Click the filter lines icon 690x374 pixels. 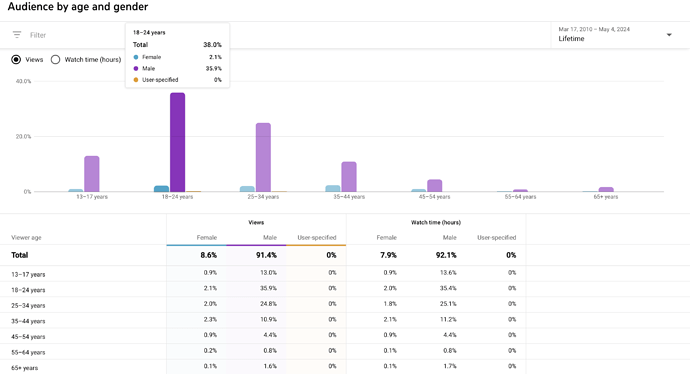[x=17, y=35]
